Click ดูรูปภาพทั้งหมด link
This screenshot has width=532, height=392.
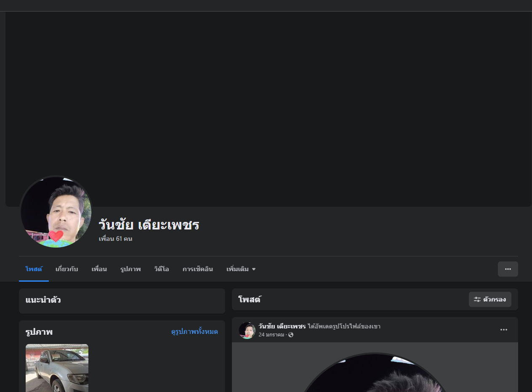(x=194, y=332)
